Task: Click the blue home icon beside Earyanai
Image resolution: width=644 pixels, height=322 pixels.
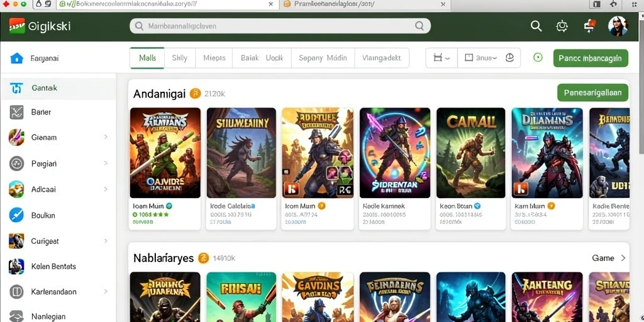Action: pos(16,58)
